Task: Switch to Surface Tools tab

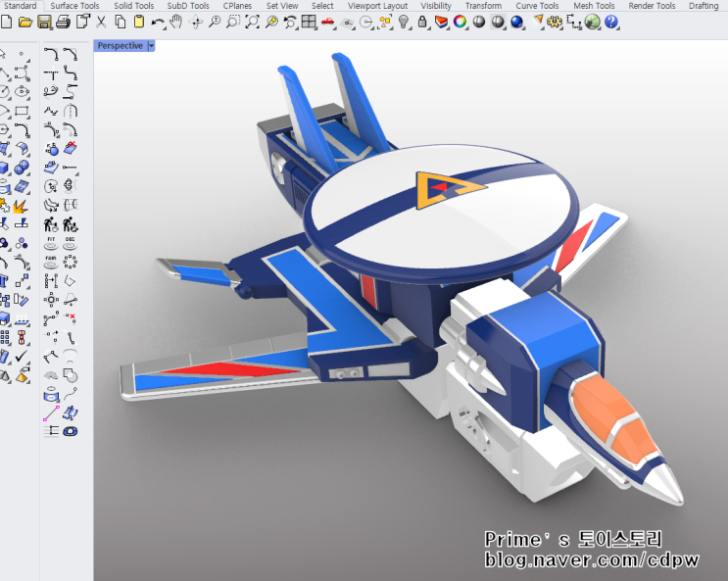Action: (x=74, y=6)
